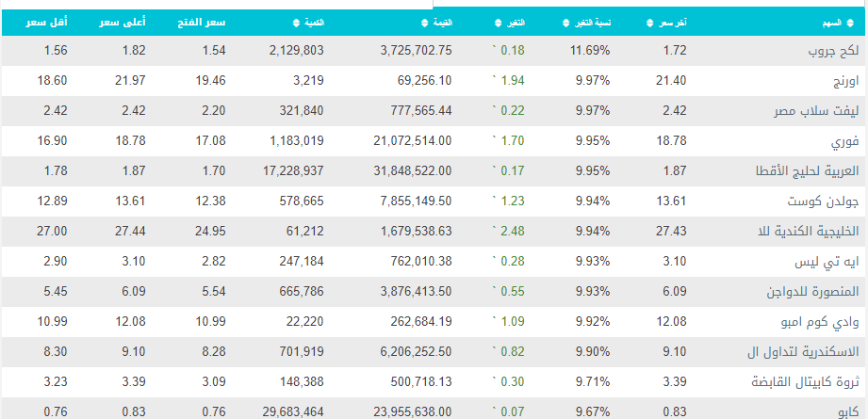
Task: Select value 7,855,149.50
Action: [x=417, y=201]
